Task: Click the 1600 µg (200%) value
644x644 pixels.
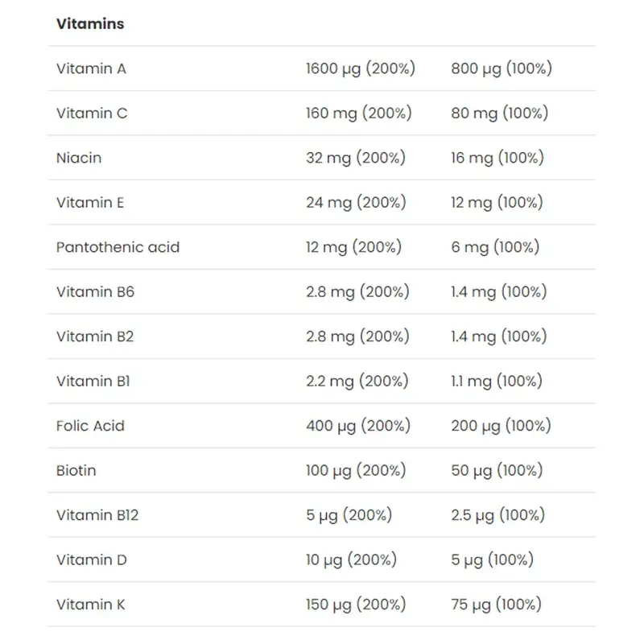Action: pyautogui.click(x=360, y=69)
